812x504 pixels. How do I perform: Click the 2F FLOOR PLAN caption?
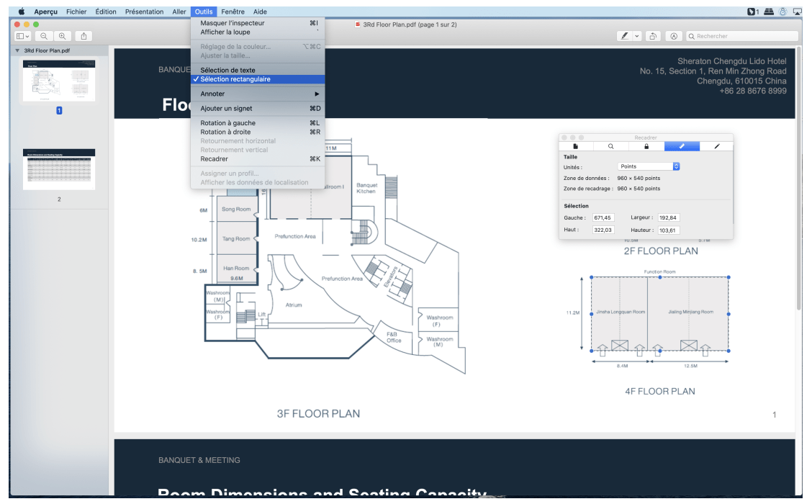pyautogui.click(x=661, y=251)
